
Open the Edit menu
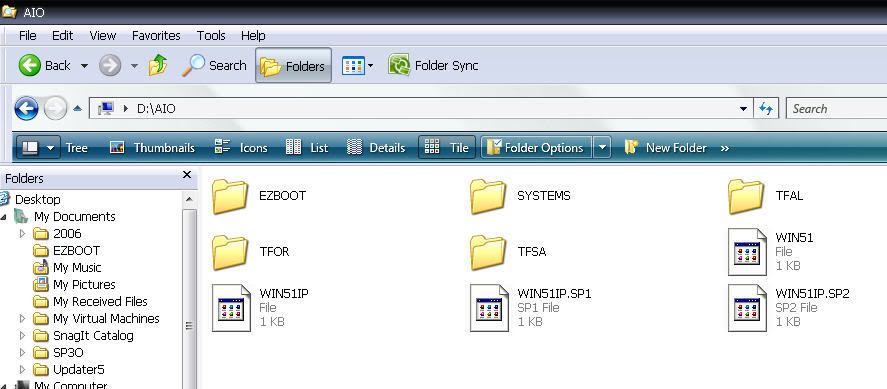(x=62, y=35)
